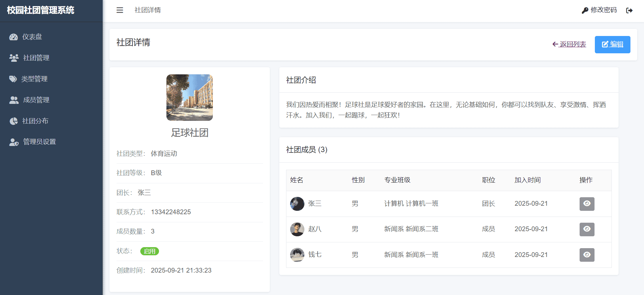Viewport: 644px width, 295px height.
Task: Click the 仪表盘 dashboard gauge icon
Action: coord(14,37)
